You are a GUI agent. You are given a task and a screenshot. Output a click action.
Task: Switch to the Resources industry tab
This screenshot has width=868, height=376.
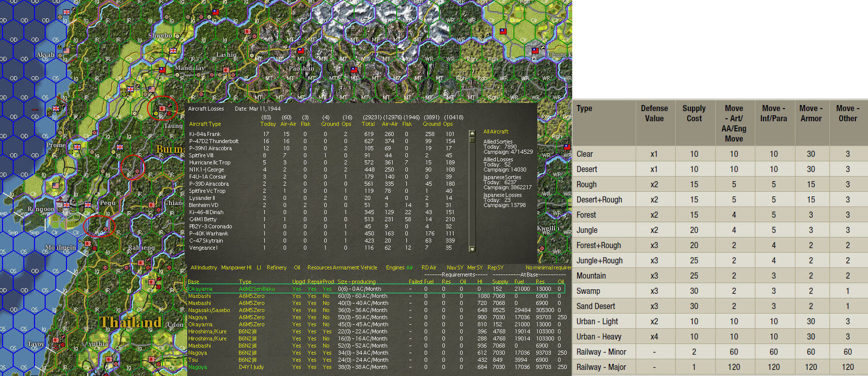tap(320, 267)
